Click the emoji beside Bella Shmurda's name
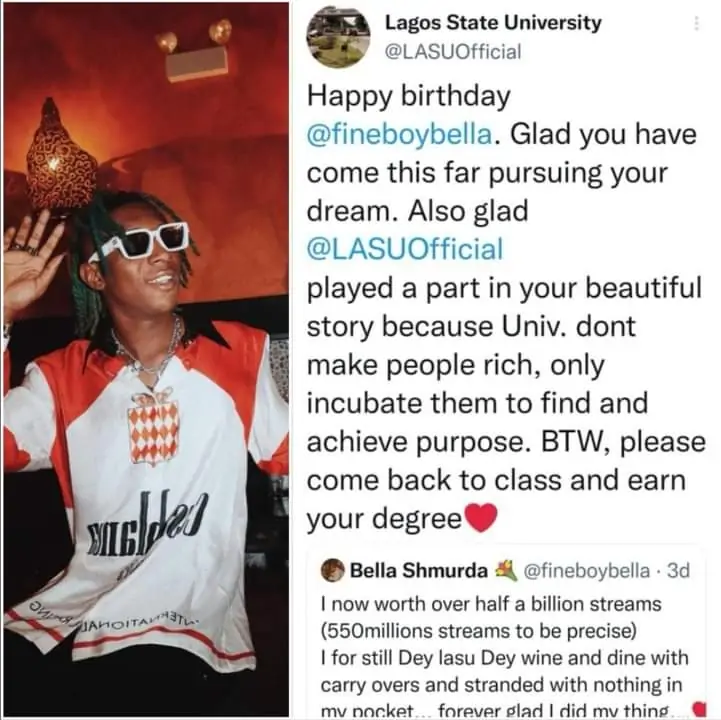This screenshot has width=721, height=720. (503, 572)
